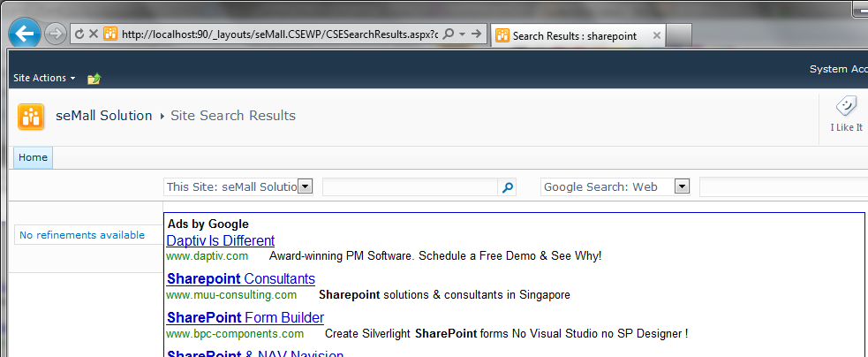
Task: Expand the Google Search: Web dropdown
Action: tap(682, 186)
